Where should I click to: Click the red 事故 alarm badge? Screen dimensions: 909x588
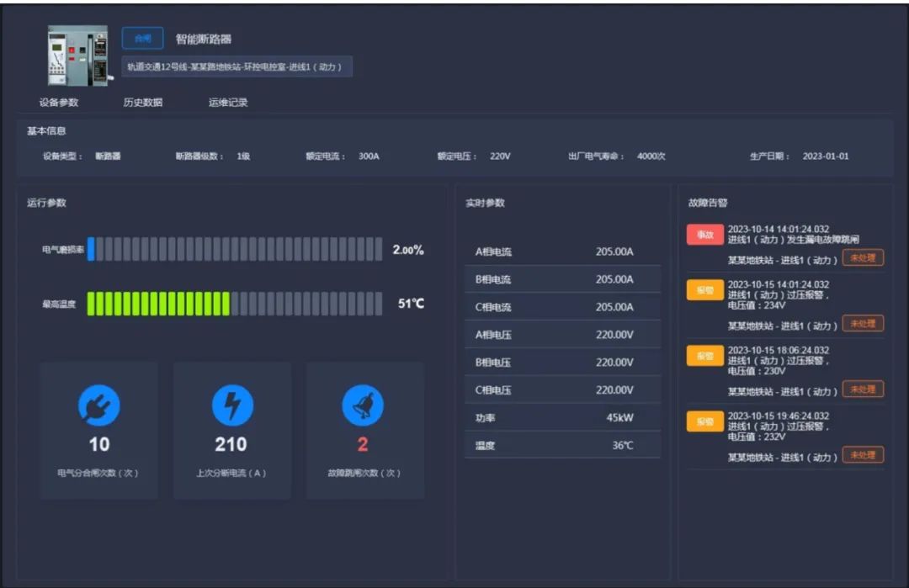[x=705, y=235]
